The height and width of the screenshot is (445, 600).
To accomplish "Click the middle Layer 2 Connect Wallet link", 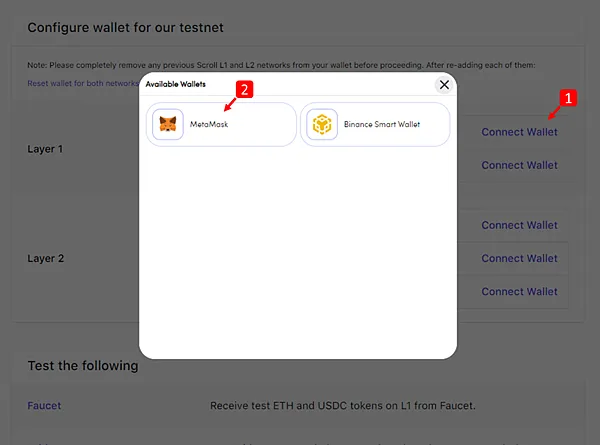I will (519, 259).
